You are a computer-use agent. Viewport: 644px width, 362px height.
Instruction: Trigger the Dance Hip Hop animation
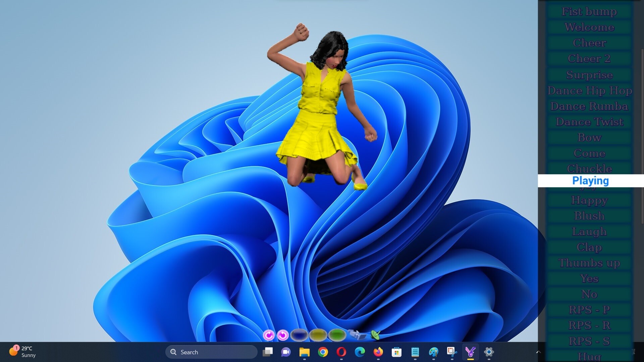[589, 90]
